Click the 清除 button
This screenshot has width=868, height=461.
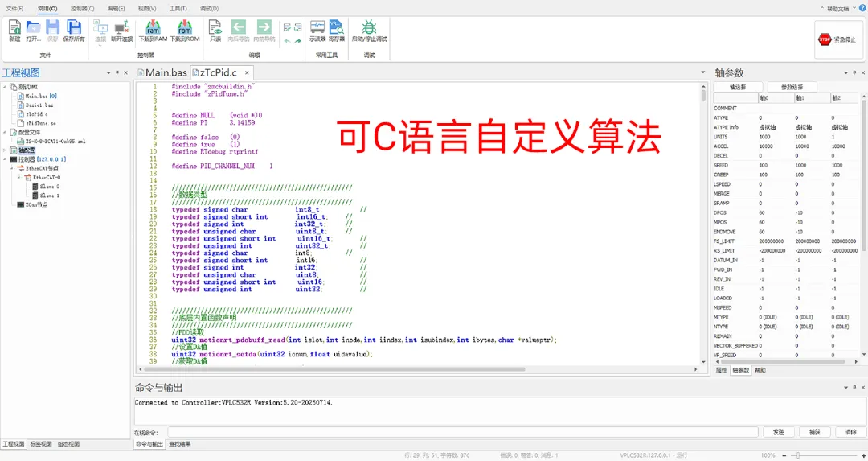(x=851, y=432)
